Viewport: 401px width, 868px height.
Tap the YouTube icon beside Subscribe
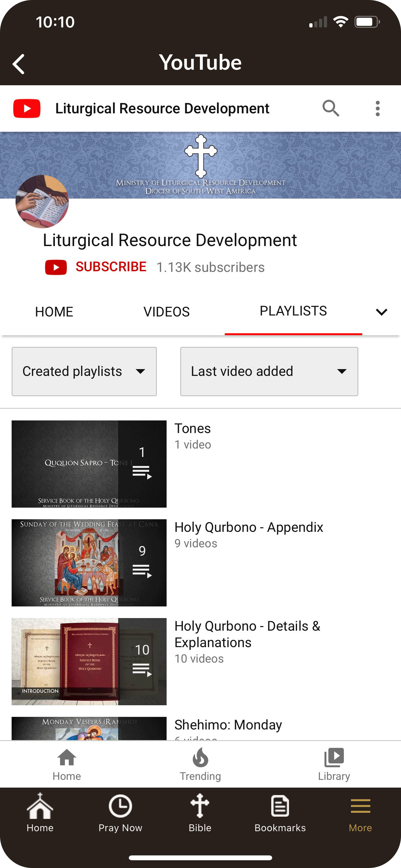coord(56,267)
